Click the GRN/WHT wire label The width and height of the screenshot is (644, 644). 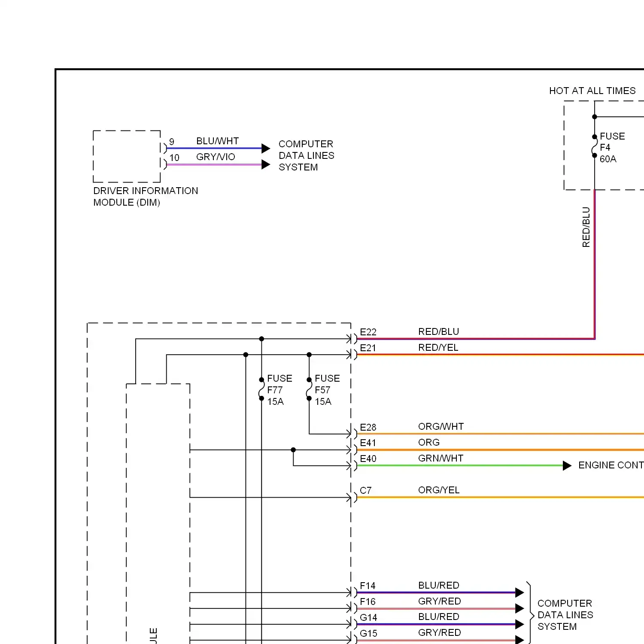pos(440,459)
